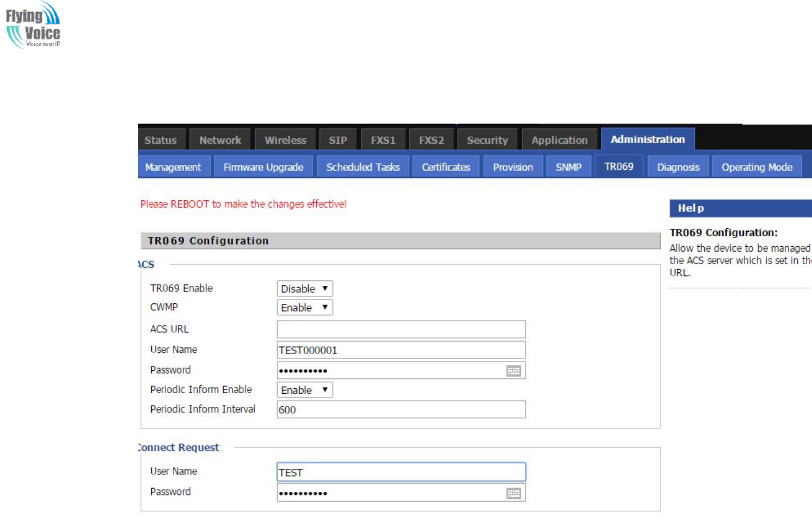
Task: Click the ACS User Name field TEST000001
Action: click(x=401, y=350)
